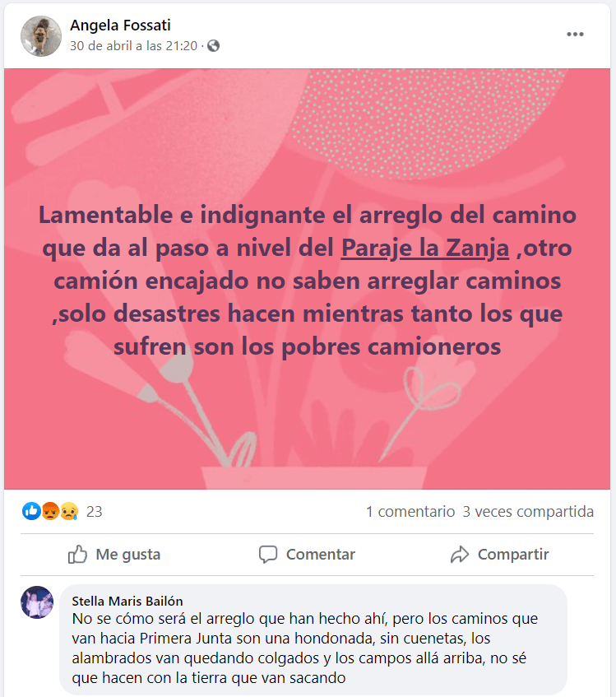Viewport: 616px width, 697px height.
Task: Open the Paraje la Zanja link
Action: 425,248
